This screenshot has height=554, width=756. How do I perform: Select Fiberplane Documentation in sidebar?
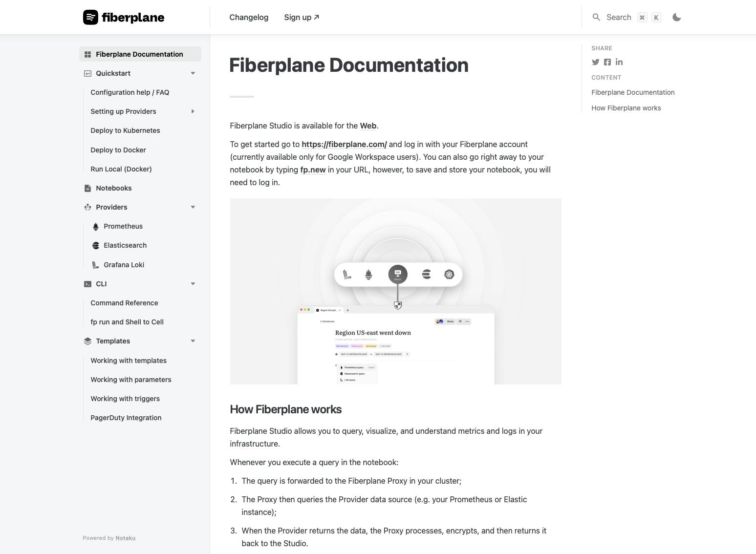click(140, 54)
